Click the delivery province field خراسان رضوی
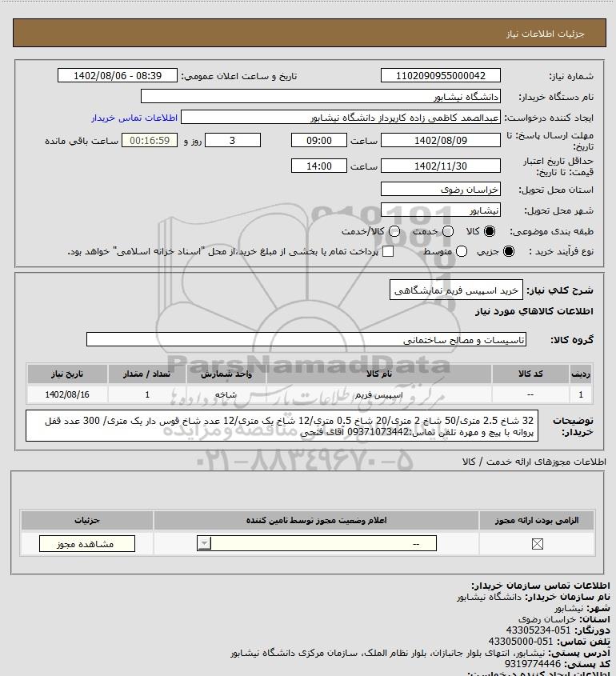The image size is (616, 676). (441, 190)
